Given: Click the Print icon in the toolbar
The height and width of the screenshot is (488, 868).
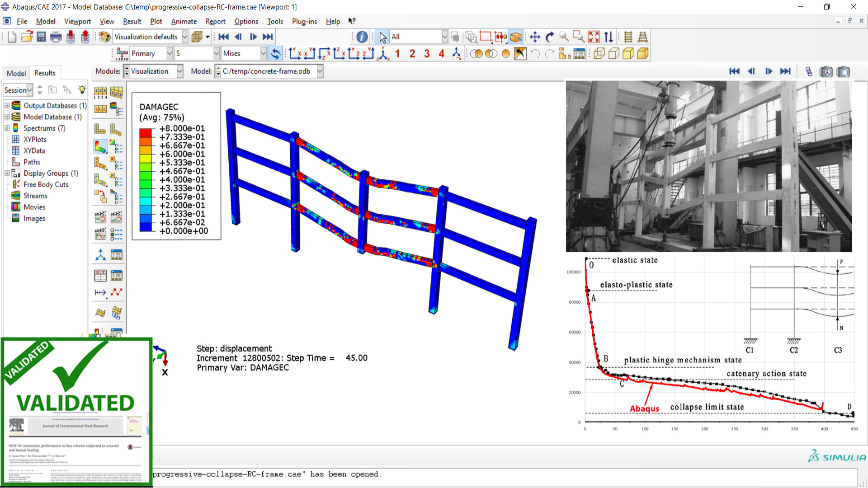Looking at the screenshot, I should coord(56,37).
